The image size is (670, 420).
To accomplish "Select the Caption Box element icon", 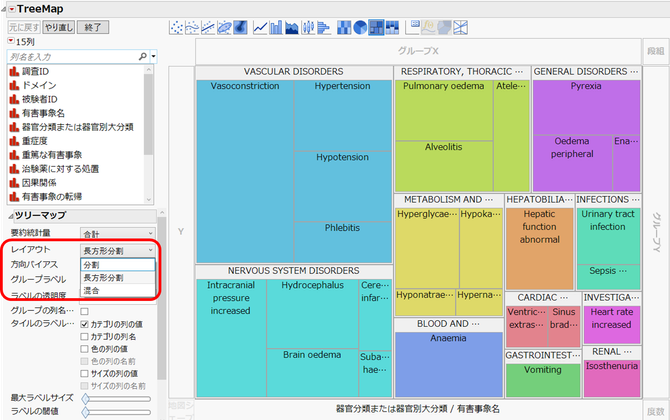I will (x=412, y=28).
